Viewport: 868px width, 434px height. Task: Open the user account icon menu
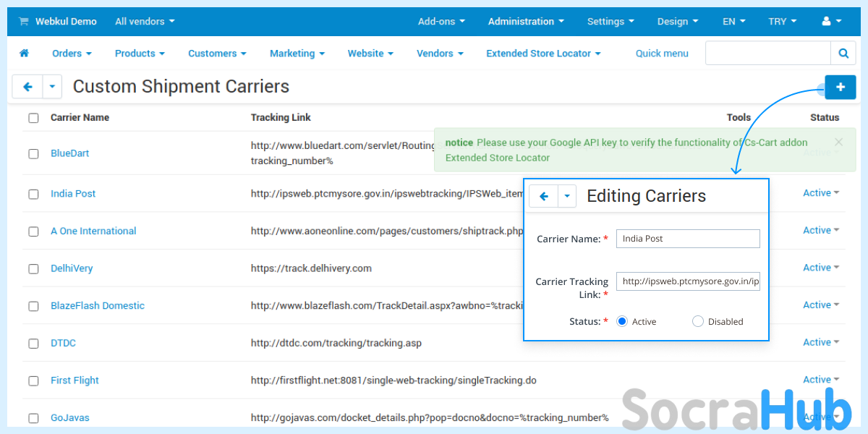click(832, 22)
